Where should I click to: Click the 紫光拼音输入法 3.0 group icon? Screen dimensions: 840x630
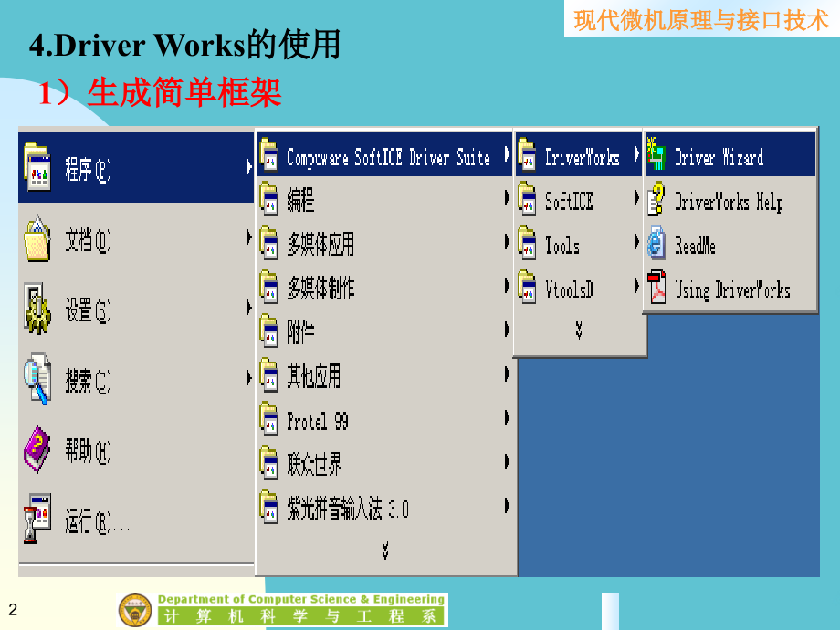point(268,506)
